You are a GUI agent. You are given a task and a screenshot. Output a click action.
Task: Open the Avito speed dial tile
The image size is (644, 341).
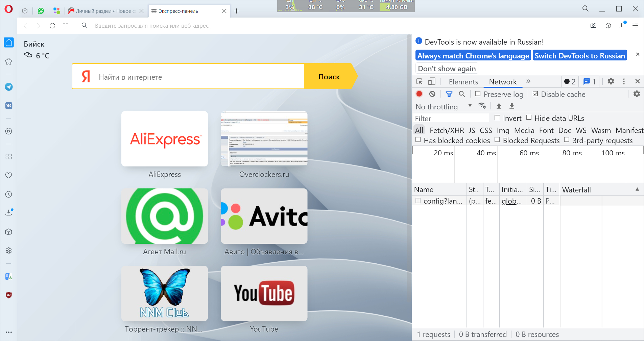point(264,216)
